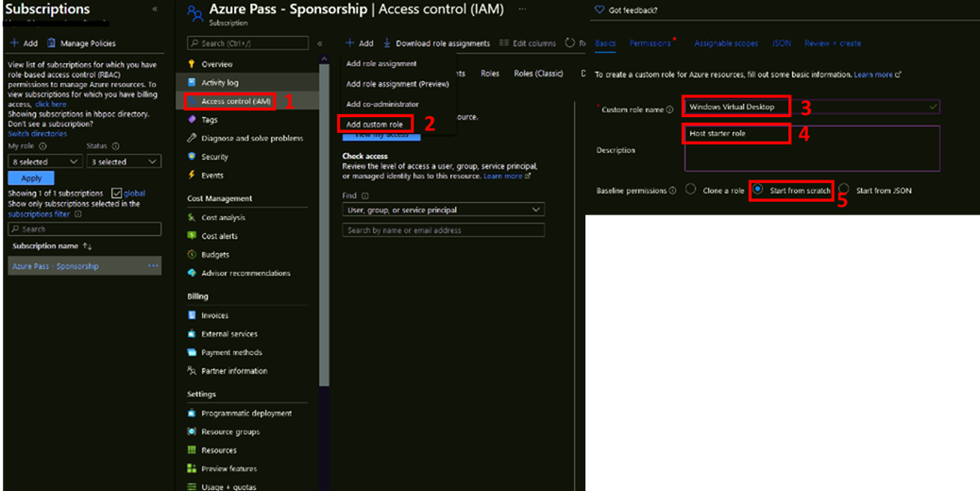Open the My role '8 selected' dropdown
Image resolution: width=980 pixels, height=491 pixels.
45,161
